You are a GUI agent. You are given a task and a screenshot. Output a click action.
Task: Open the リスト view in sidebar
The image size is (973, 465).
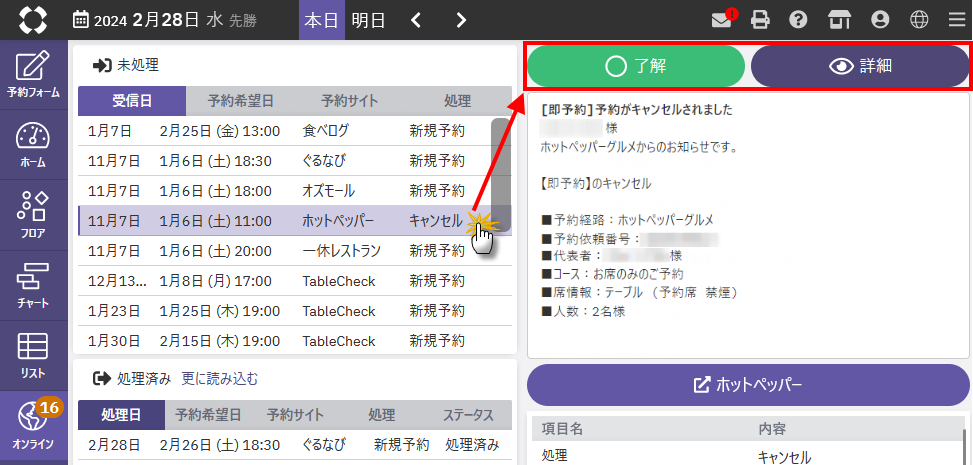point(33,355)
